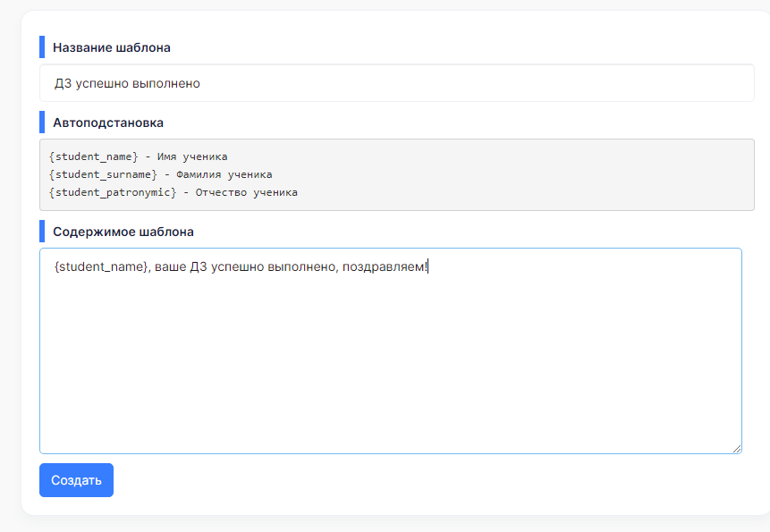This screenshot has width=770, height=532.
Task: Click the text Фамилия ученика in the code block
Action: [x=224, y=174]
